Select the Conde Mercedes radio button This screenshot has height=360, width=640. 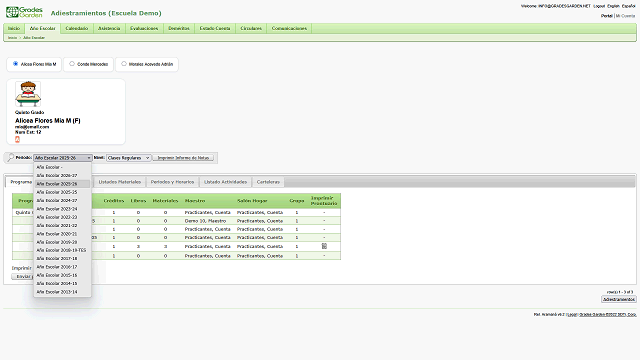72,64
